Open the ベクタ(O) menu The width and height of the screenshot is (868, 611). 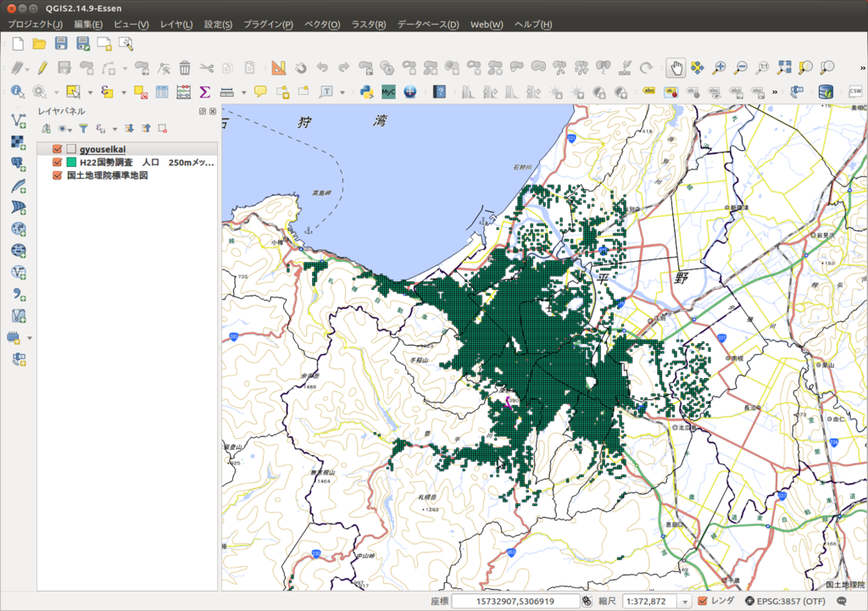click(322, 25)
